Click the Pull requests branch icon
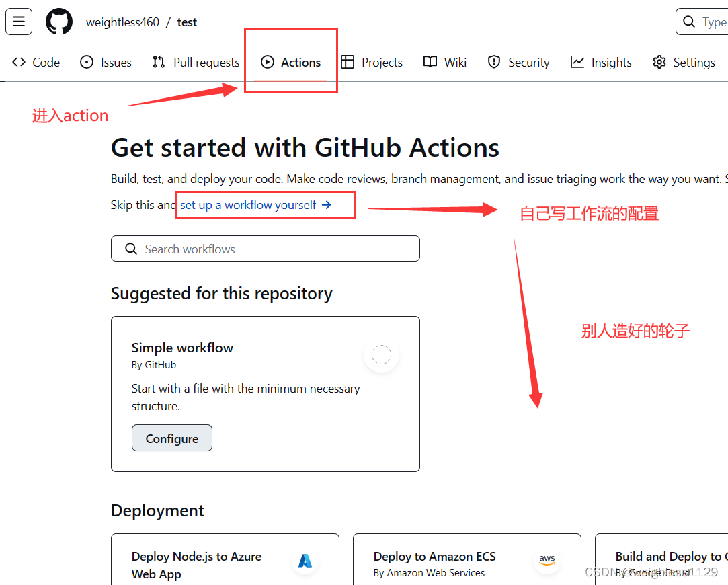 point(159,63)
